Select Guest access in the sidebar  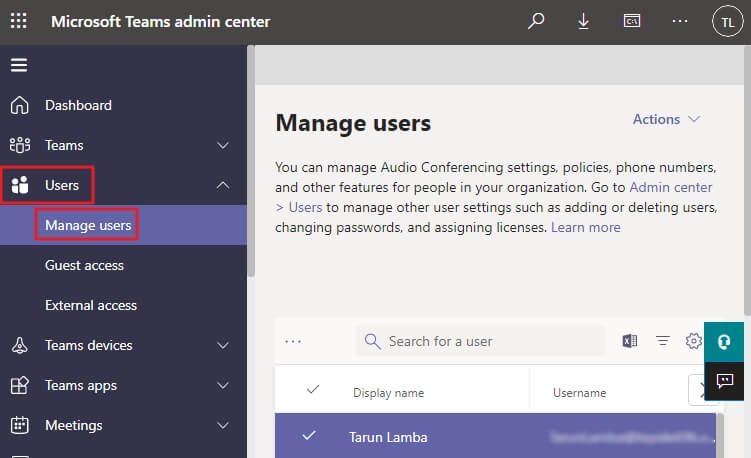point(84,265)
